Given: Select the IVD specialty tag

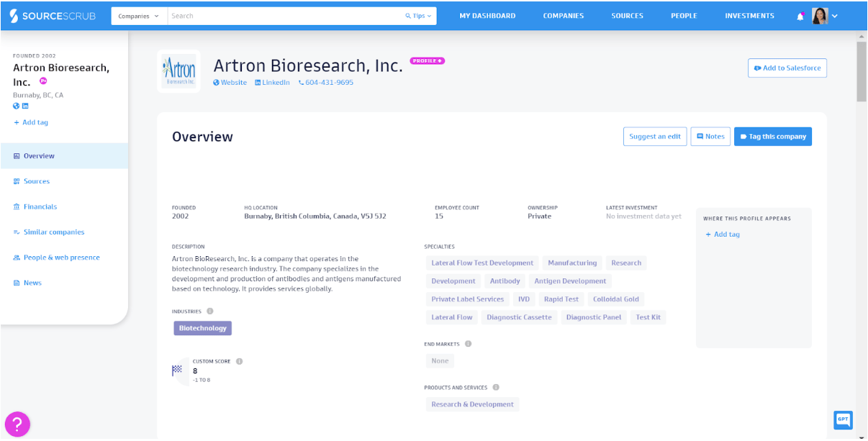Looking at the screenshot, I should (524, 299).
